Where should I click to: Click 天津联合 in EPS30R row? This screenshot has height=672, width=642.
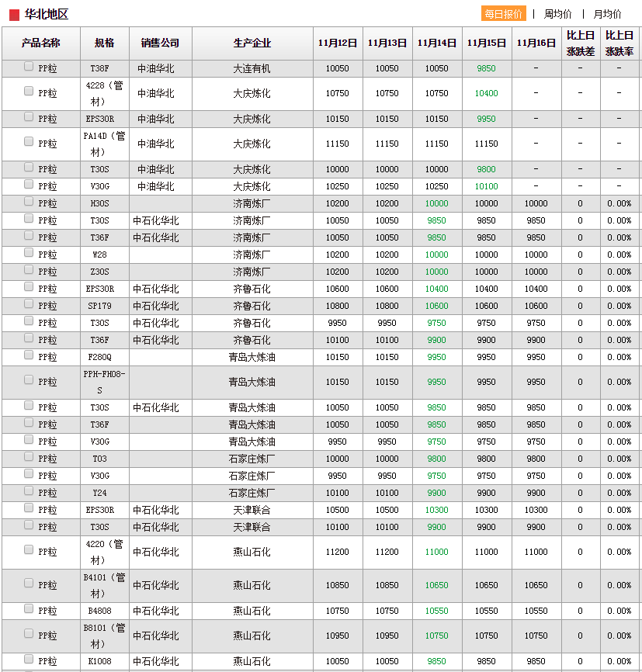click(x=252, y=510)
